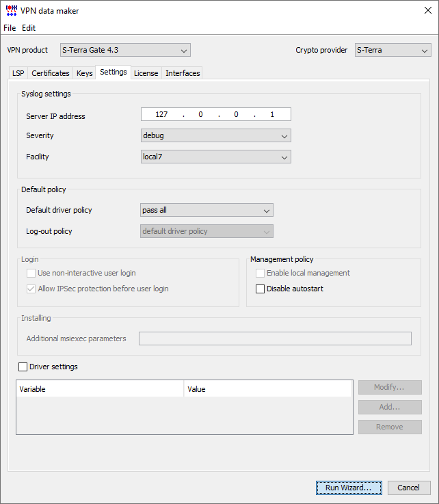The width and height of the screenshot is (439, 504).
Task: Click the Log-out policy dropdown
Action: point(207,231)
